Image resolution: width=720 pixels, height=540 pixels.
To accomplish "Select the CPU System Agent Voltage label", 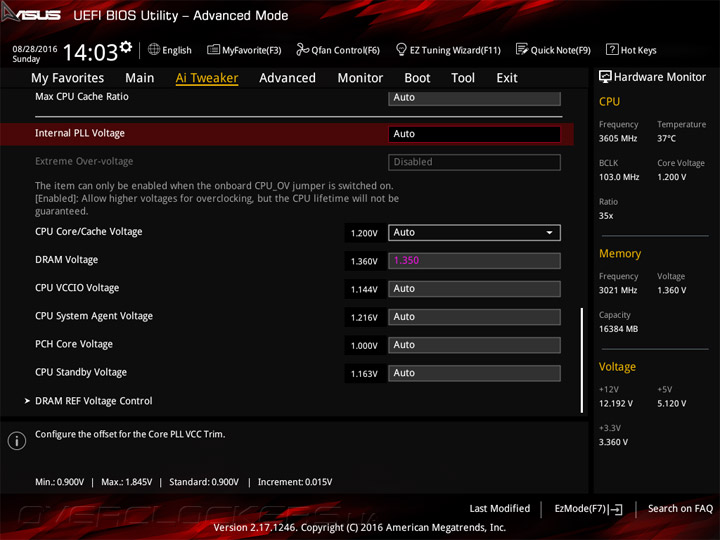I will pos(94,316).
